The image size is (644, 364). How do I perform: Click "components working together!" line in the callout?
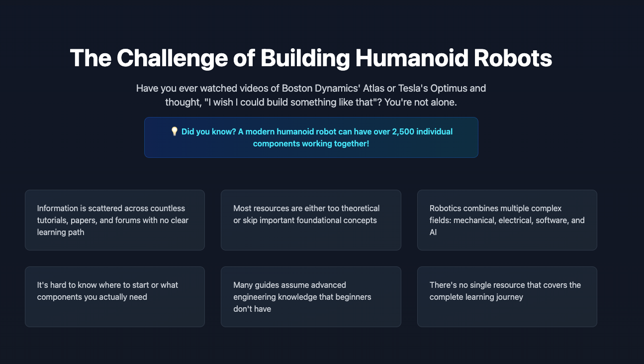click(311, 144)
